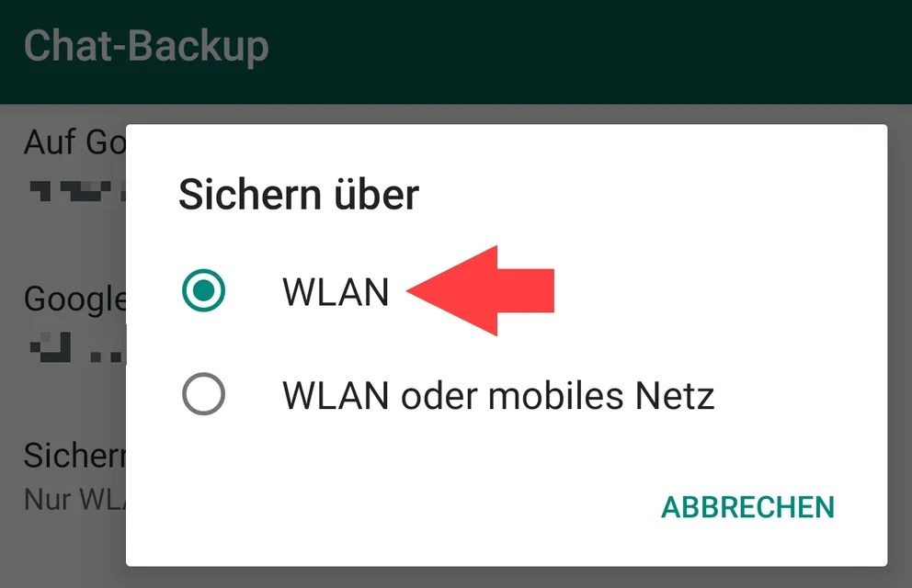The width and height of the screenshot is (912, 588).
Task: Click the pixelated value under 'Auf Go…'
Action: [x=77, y=191]
